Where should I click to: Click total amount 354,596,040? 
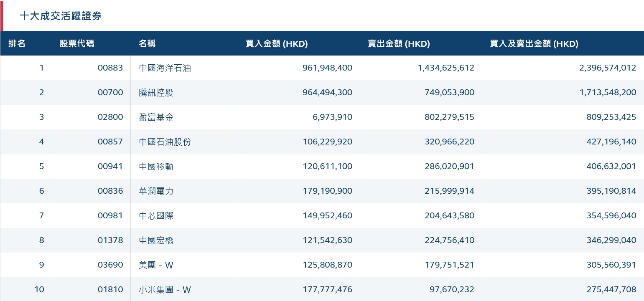[611, 215]
